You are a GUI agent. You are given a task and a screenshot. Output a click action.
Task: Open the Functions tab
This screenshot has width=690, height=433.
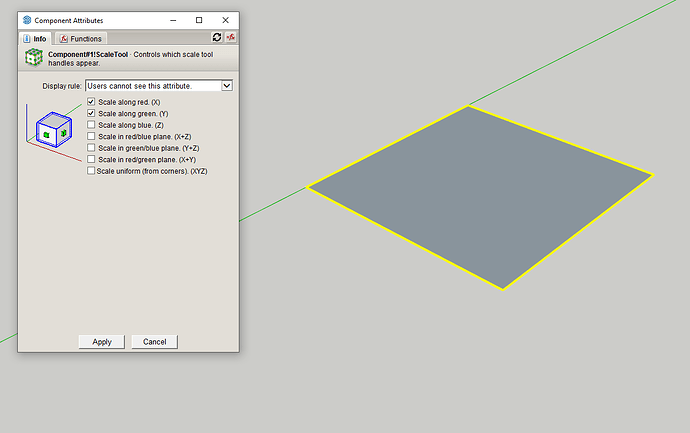click(x=81, y=39)
